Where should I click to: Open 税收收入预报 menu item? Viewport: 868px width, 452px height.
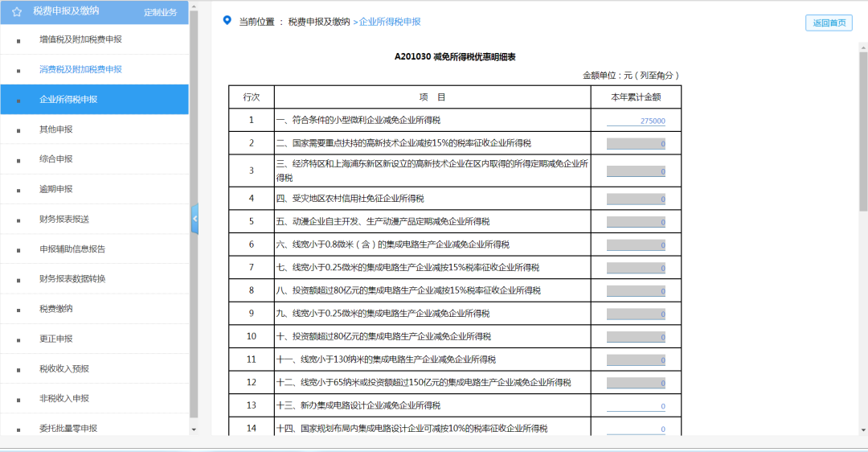[95, 368]
